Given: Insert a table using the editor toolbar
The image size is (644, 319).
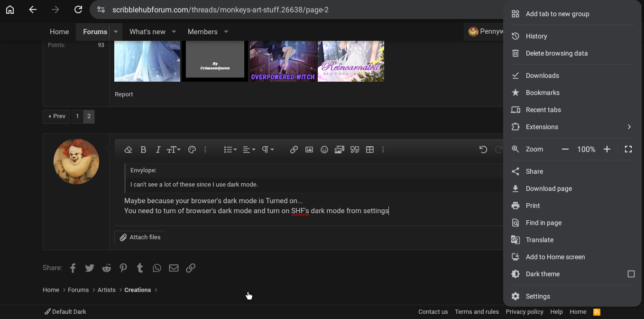Looking at the screenshot, I should coord(369,150).
